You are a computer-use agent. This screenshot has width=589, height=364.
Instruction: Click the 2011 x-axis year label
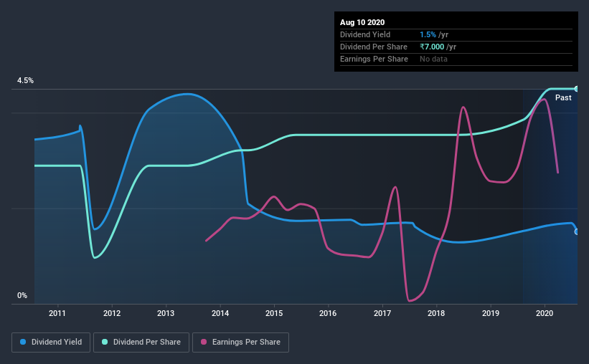tap(57, 313)
